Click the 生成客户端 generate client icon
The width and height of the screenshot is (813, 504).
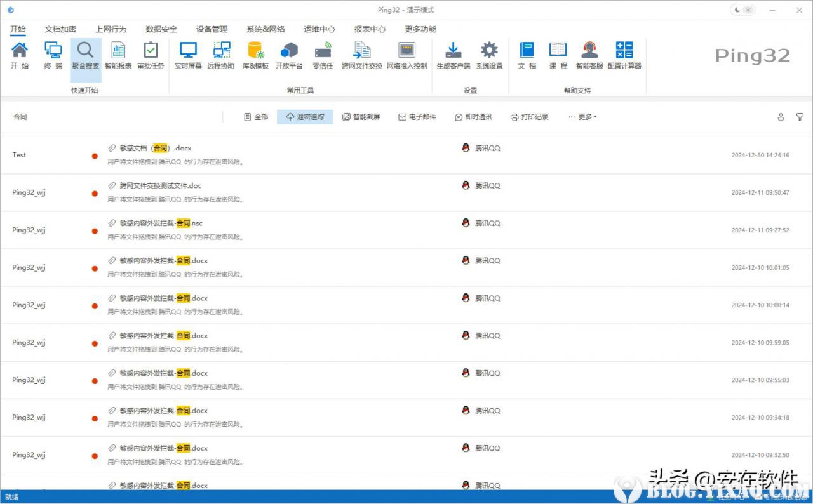click(453, 55)
